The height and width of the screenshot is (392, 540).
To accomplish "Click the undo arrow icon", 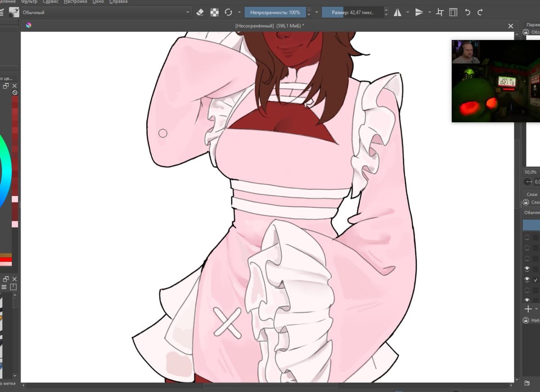I will pos(468,12).
